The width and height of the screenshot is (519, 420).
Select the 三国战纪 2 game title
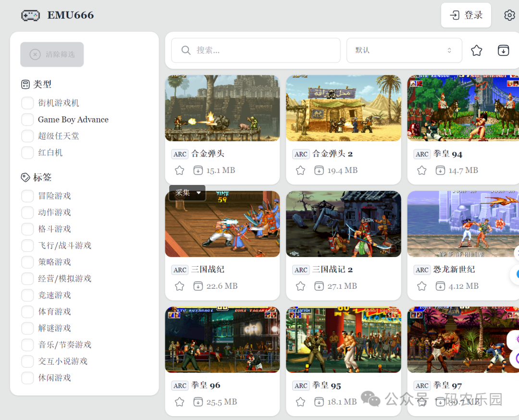(x=333, y=270)
